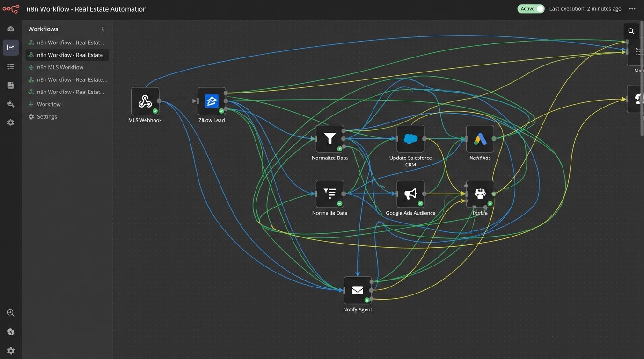This screenshot has width=644, height=359.
Task: Open Settings in the Workflows panel
Action: click(47, 117)
